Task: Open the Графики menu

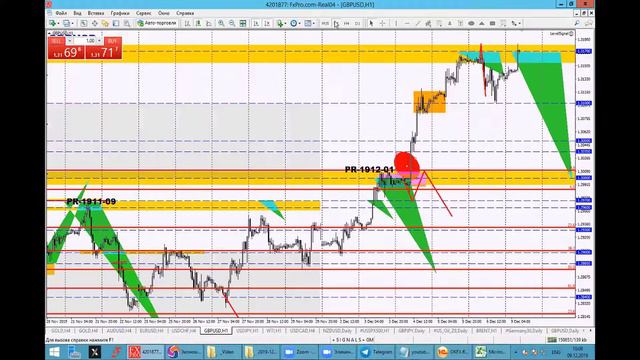Action: (120, 13)
